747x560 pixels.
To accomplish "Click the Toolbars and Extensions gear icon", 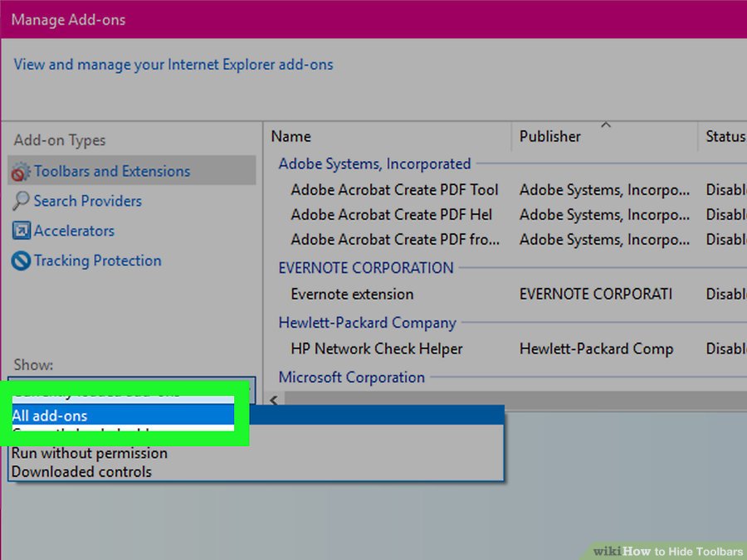I will coord(21,172).
